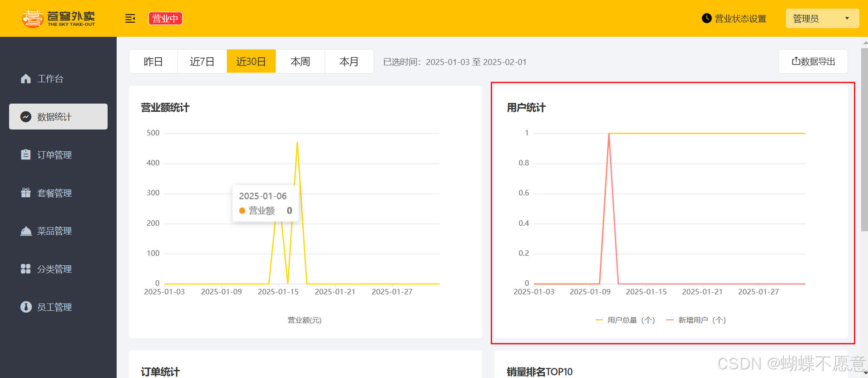Viewport: 868px width, 378px height.
Task: Select the 数据统计 menu item
Action: tap(58, 117)
